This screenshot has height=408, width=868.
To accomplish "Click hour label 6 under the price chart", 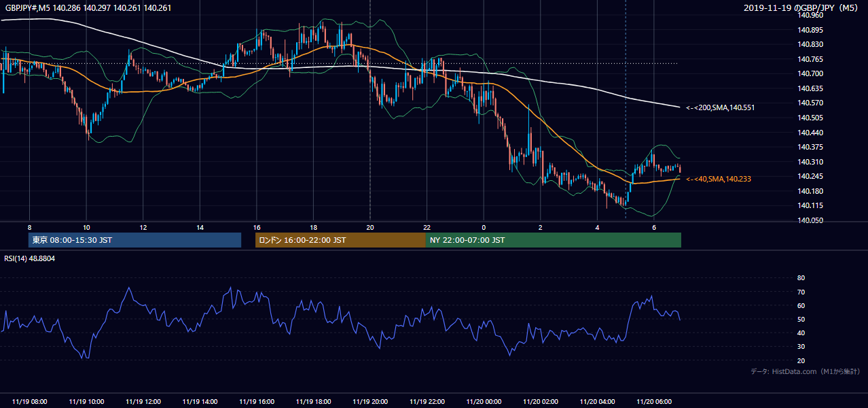I will [654, 227].
